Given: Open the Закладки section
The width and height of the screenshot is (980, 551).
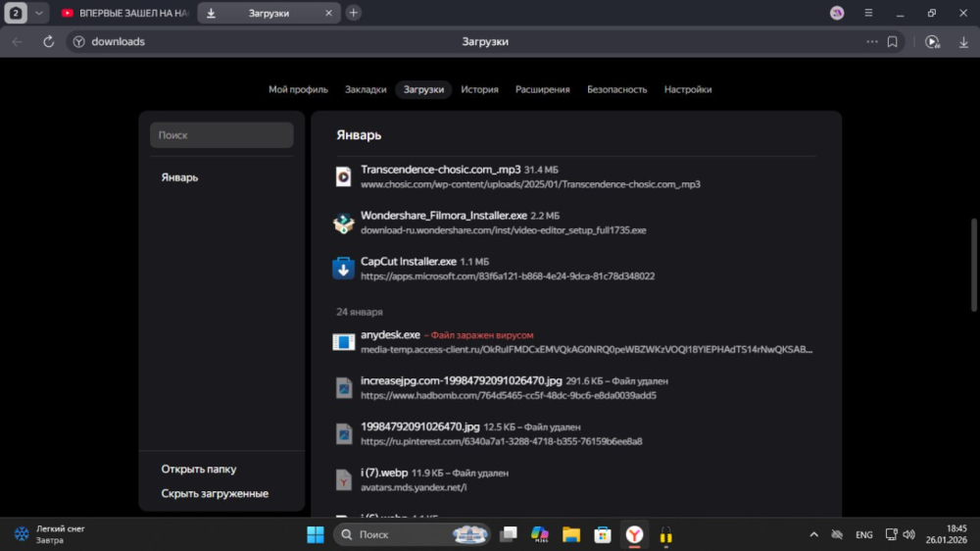Looking at the screenshot, I should point(366,89).
